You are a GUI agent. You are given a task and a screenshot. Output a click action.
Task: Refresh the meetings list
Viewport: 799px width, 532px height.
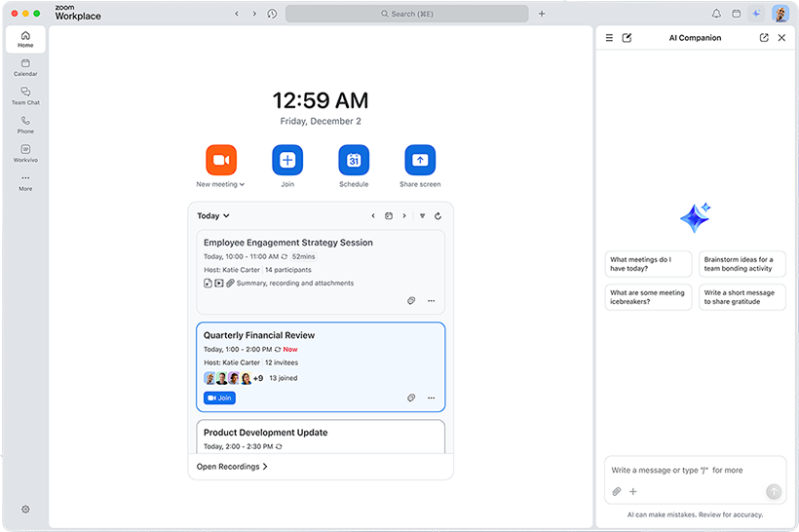point(438,216)
